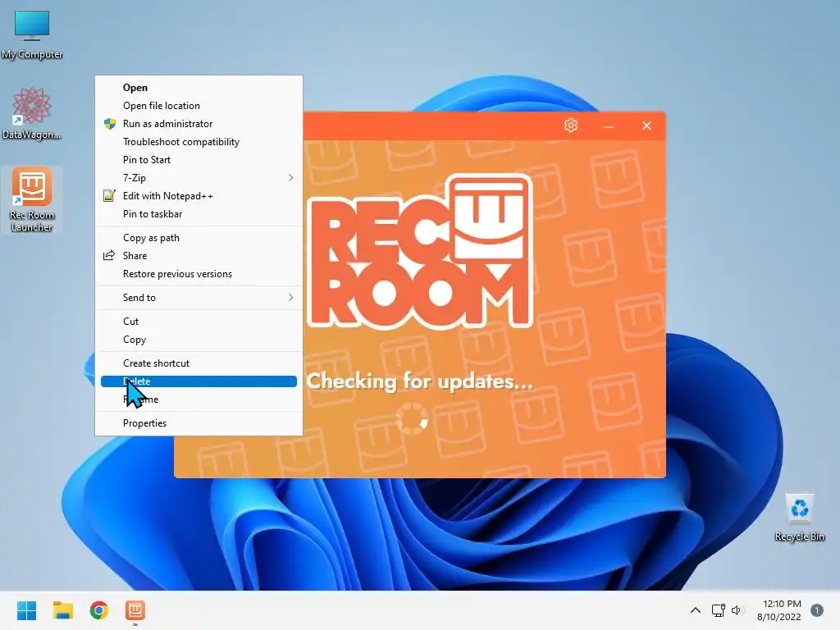The height and width of the screenshot is (630, 840).
Task: Choose Create shortcut
Action: point(199,363)
